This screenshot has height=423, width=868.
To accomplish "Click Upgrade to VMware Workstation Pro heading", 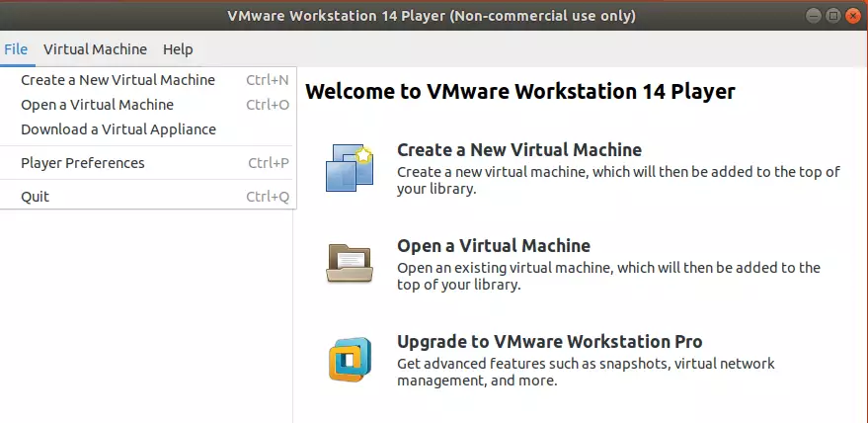I will pos(550,342).
